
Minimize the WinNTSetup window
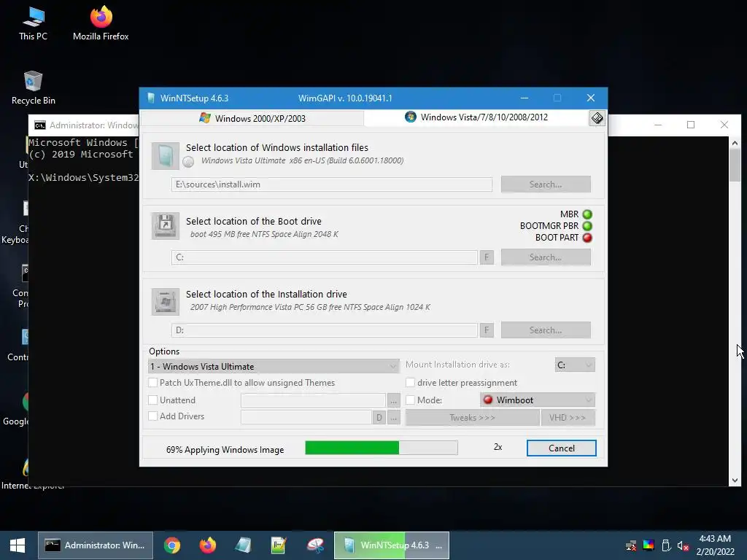(524, 98)
